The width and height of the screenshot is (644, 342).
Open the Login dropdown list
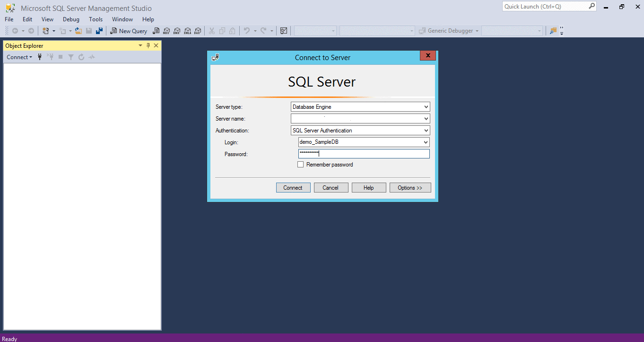coord(426,142)
